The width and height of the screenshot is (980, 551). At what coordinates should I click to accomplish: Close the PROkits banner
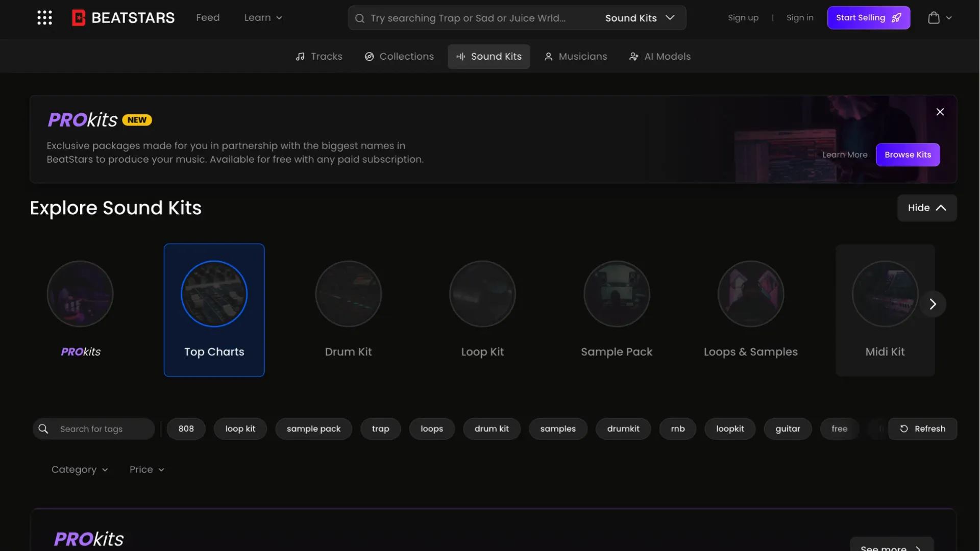[940, 112]
